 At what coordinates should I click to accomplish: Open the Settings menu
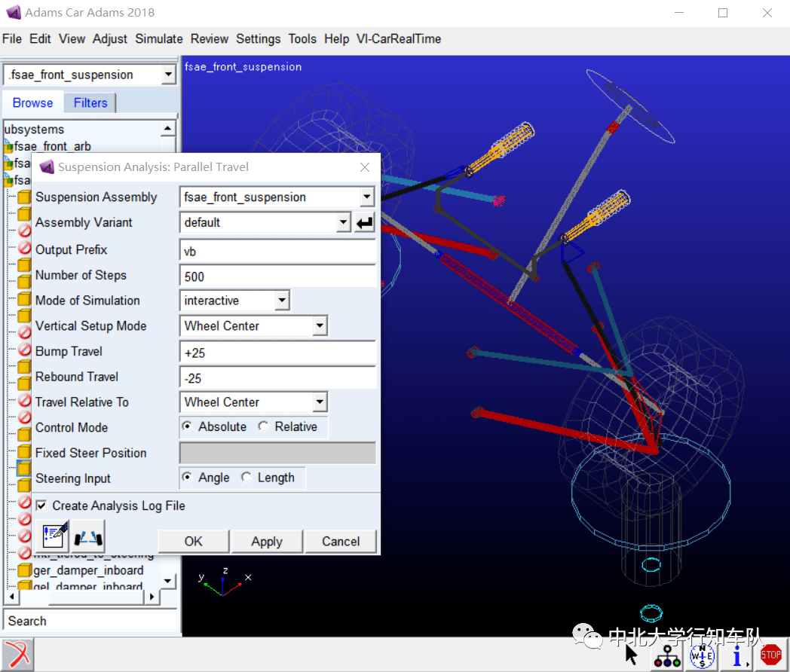click(259, 38)
